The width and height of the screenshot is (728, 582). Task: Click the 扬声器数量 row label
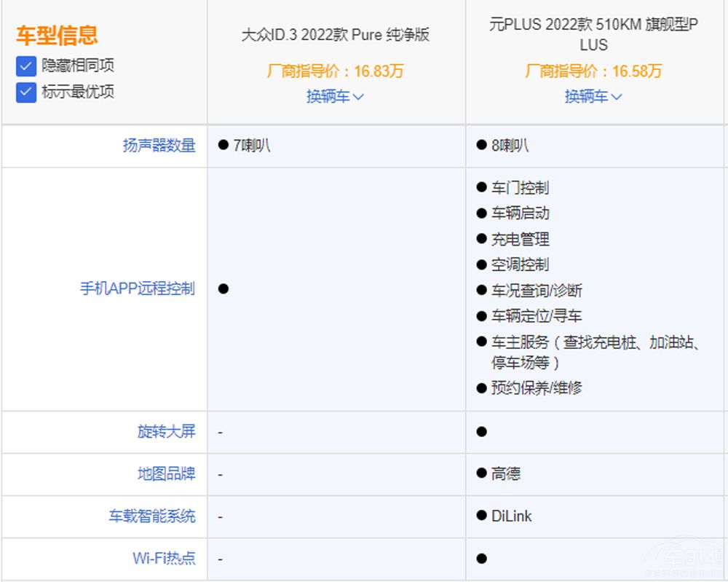pyautogui.click(x=159, y=146)
